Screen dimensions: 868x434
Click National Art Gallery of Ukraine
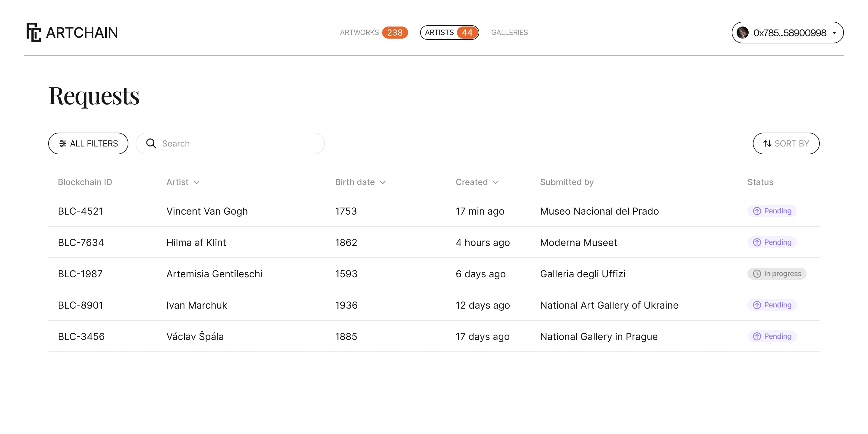(x=609, y=305)
